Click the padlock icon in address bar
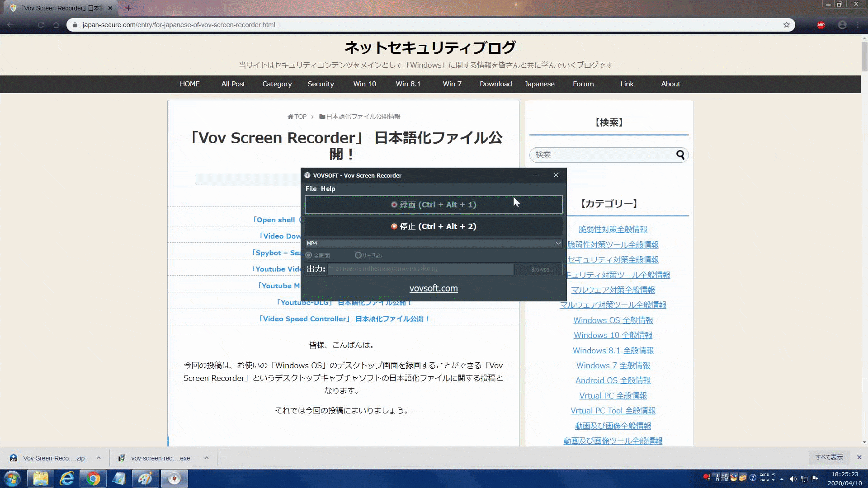This screenshot has height=488, width=868. pos(75,25)
